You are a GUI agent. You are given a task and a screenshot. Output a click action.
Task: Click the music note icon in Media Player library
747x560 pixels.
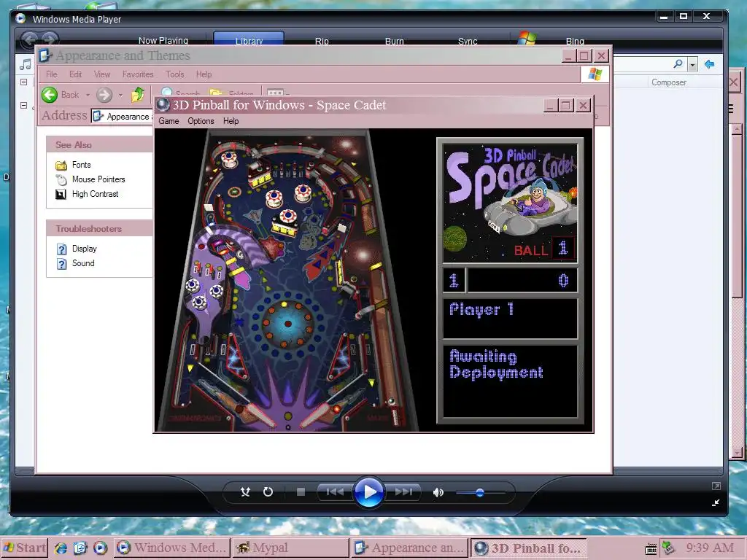[26, 64]
